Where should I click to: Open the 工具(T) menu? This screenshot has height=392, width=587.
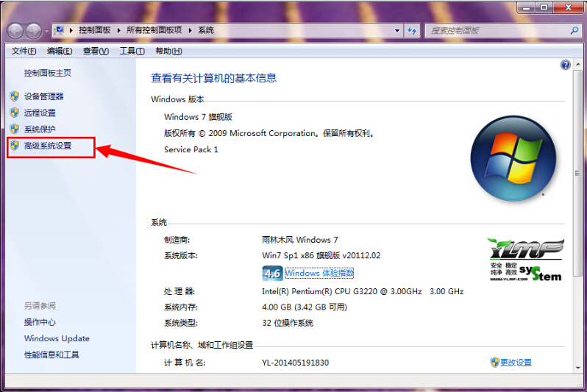pyautogui.click(x=132, y=51)
